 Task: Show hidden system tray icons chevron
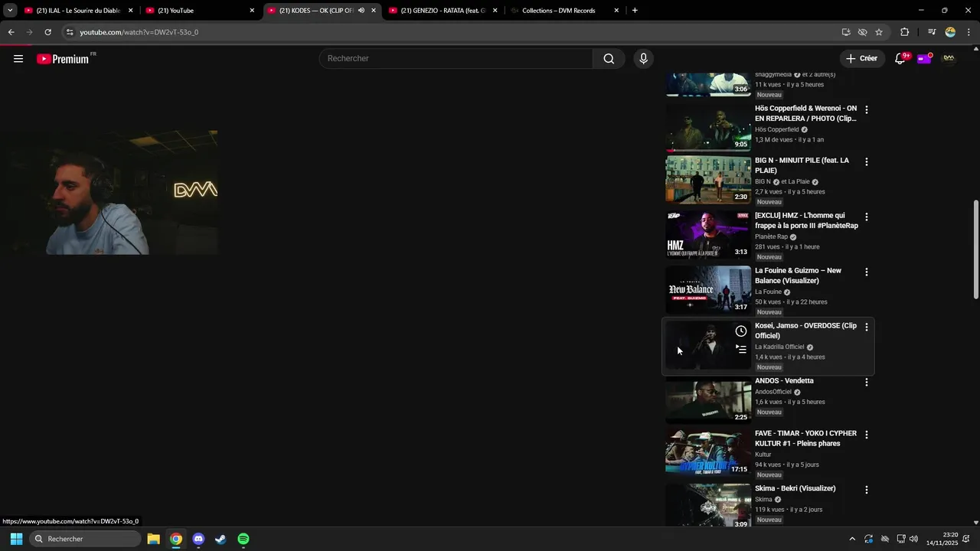pyautogui.click(x=851, y=539)
